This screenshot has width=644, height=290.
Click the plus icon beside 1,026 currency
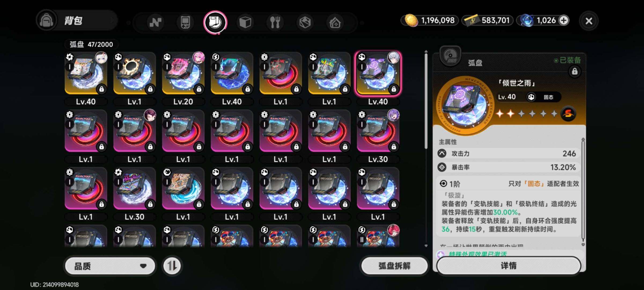tap(564, 20)
